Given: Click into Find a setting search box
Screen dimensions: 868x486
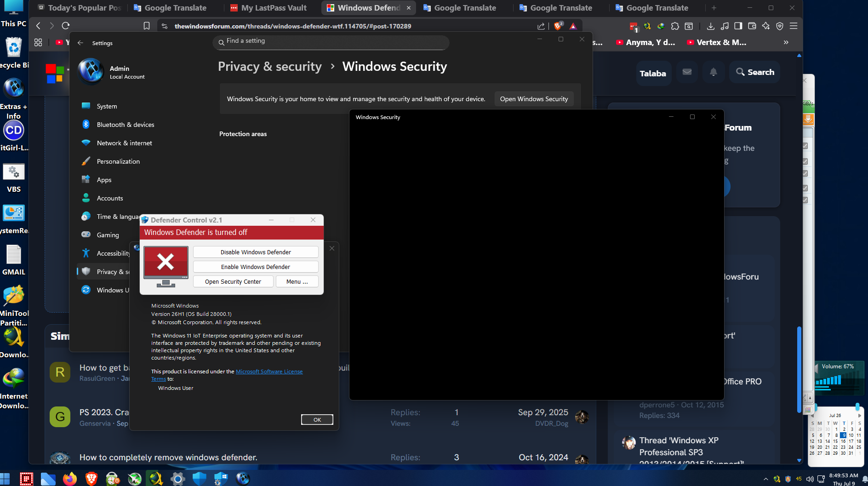Looking at the screenshot, I should coord(331,41).
